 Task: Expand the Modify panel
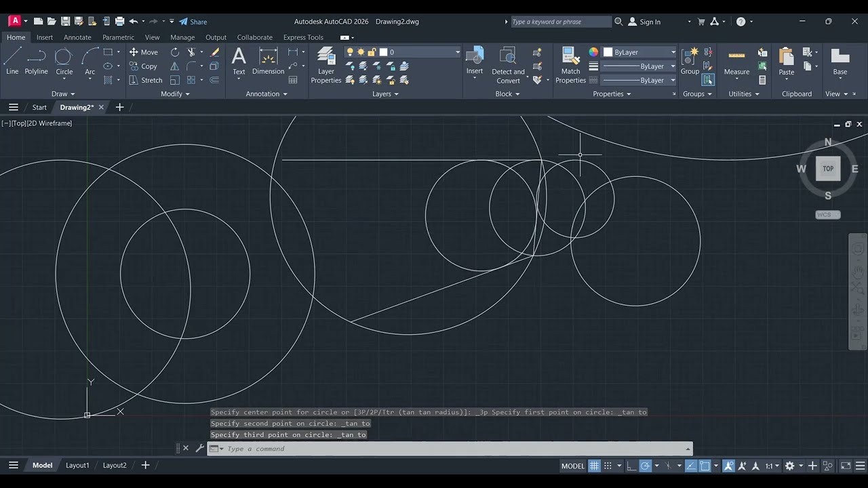176,94
